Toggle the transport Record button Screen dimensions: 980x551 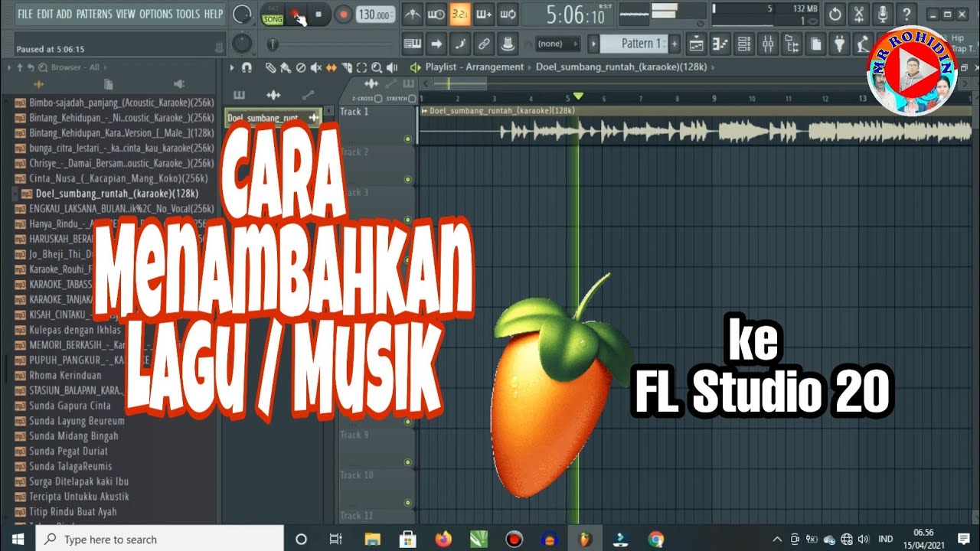(343, 15)
